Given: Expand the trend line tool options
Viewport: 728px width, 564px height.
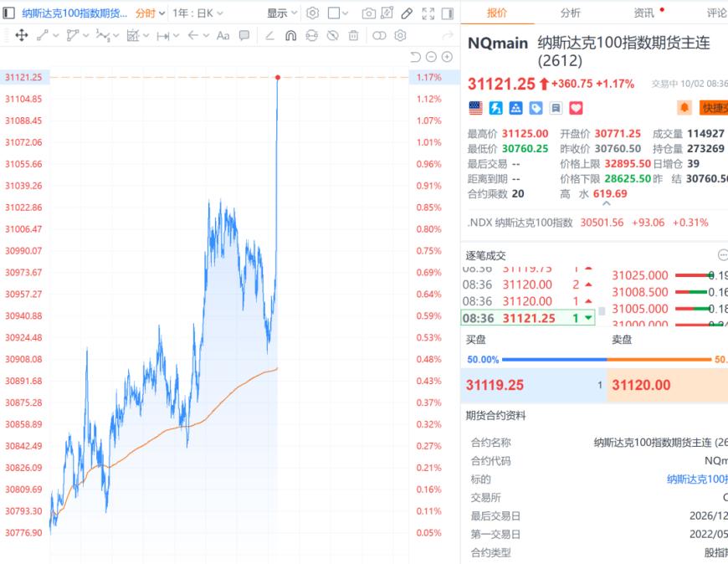Looking at the screenshot, I should click(56, 35).
